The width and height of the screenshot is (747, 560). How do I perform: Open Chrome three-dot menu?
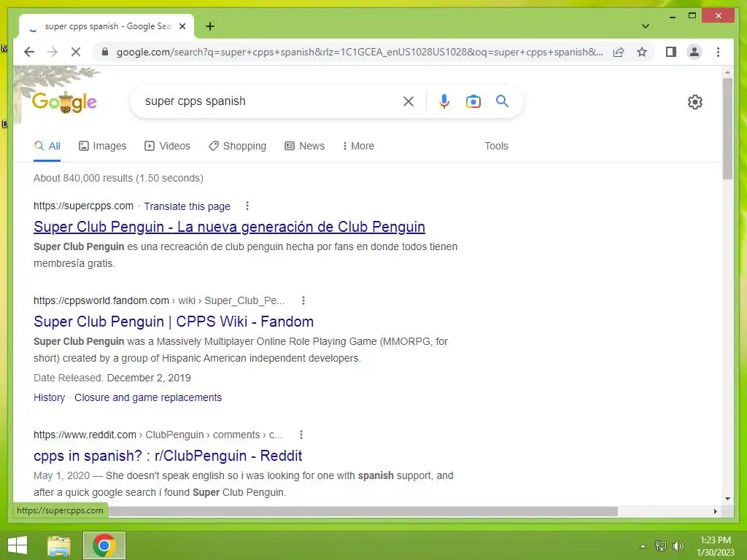pyautogui.click(x=718, y=52)
